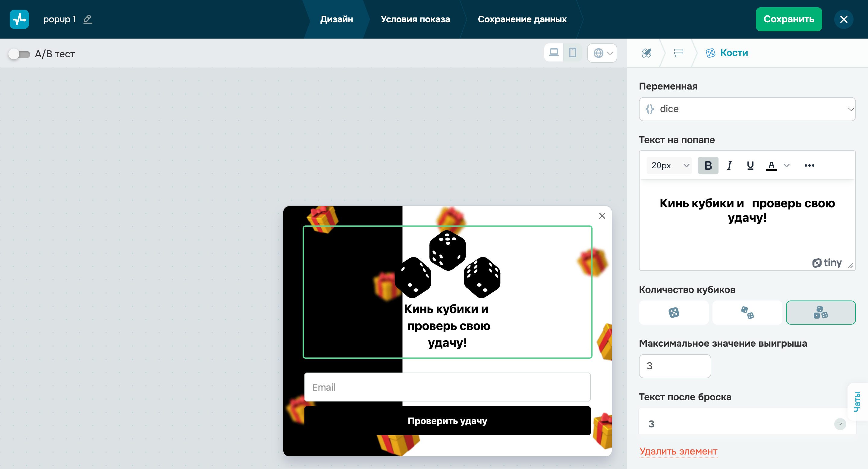Open the dice variable dropdown

747,109
